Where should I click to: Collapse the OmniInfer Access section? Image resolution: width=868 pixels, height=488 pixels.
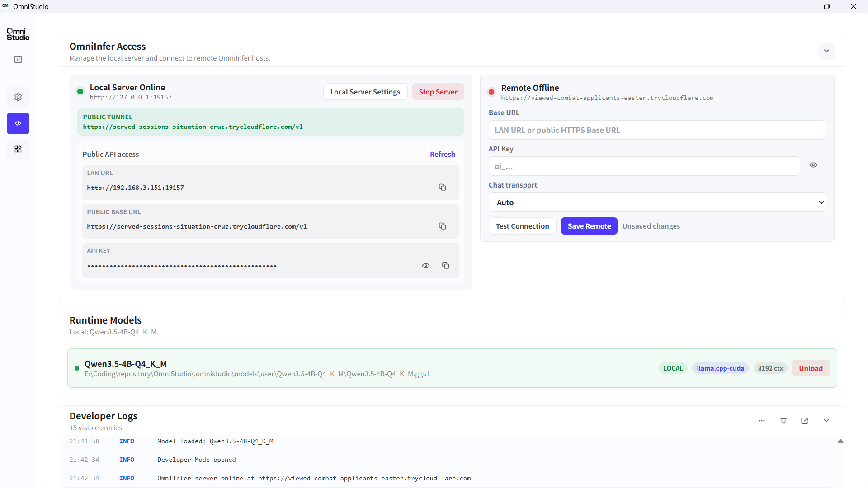pyautogui.click(x=826, y=51)
